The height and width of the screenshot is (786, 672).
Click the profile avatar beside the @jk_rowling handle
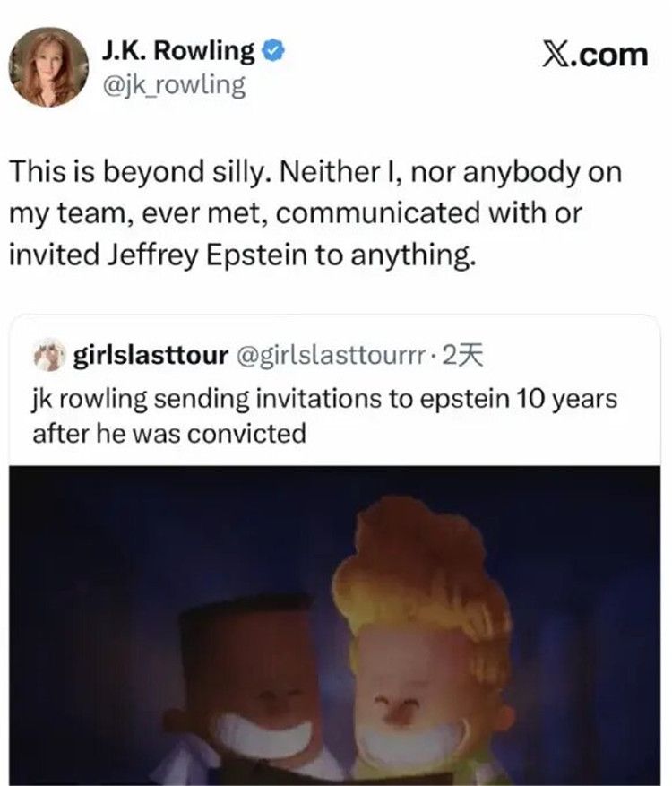pos(48,65)
